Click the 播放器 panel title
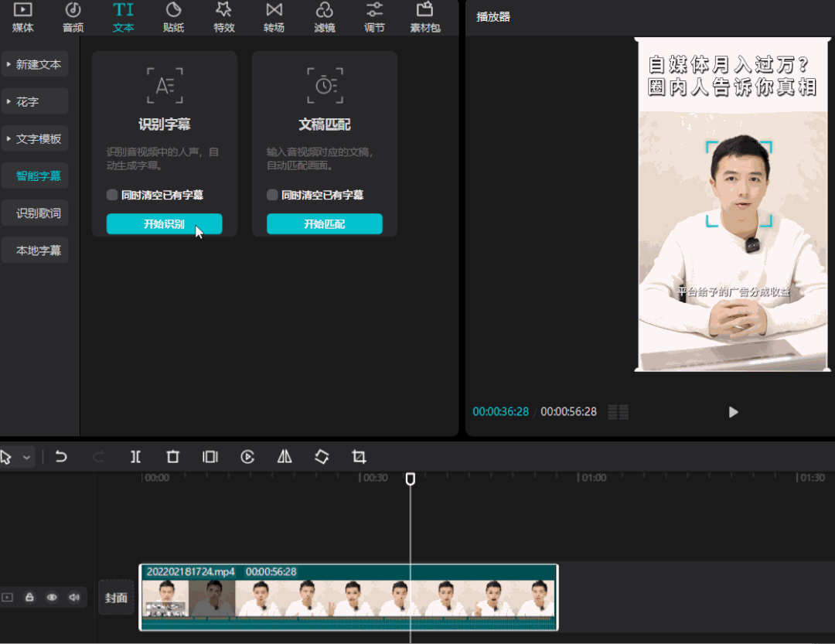The height and width of the screenshot is (644, 835). coord(493,16)
